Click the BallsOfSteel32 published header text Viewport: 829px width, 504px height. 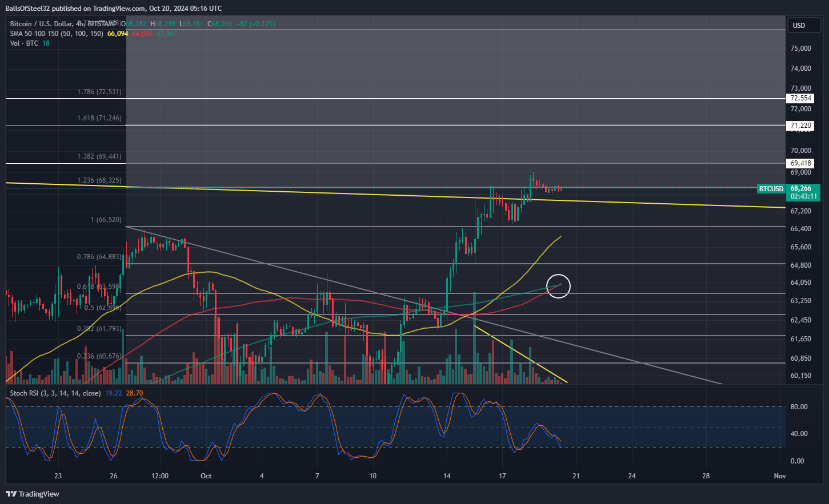113,9
